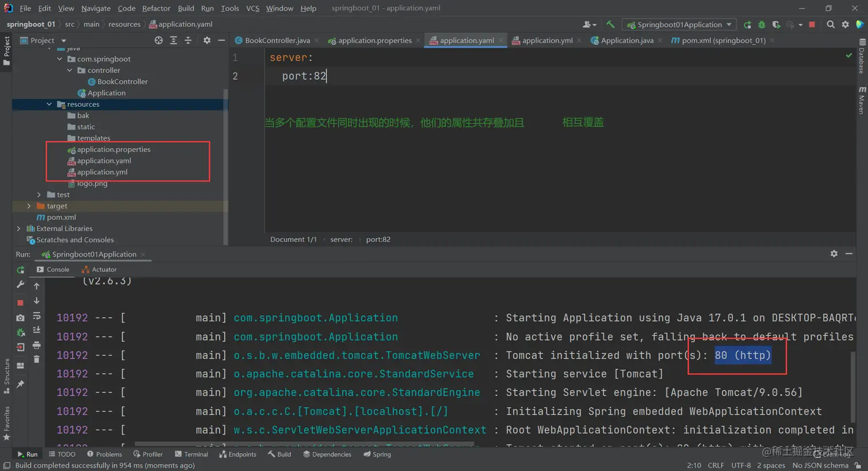The image size is (868, 471).
Task: Open IDE settings gear in top toolbar
Action: pyautogui.click(x=846, y=25)
